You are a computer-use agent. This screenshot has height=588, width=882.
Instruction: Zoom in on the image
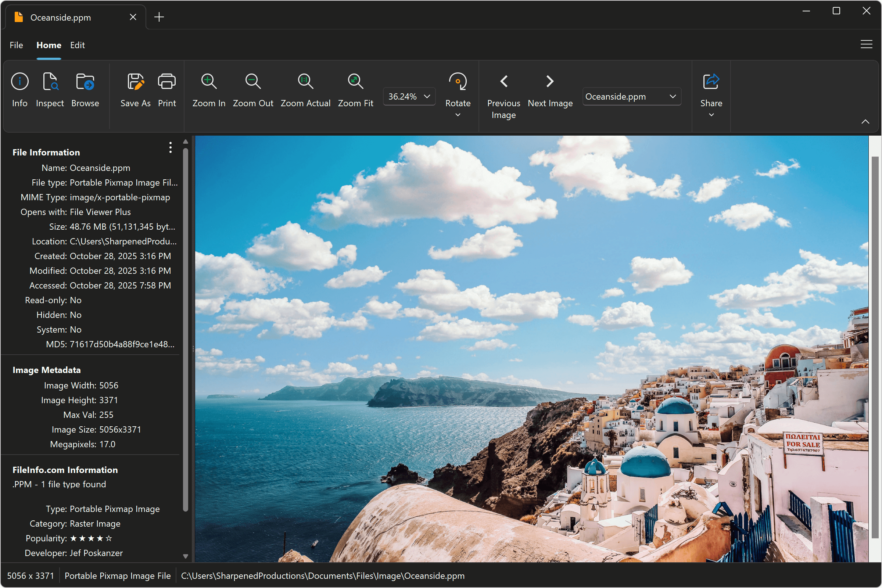208,89
